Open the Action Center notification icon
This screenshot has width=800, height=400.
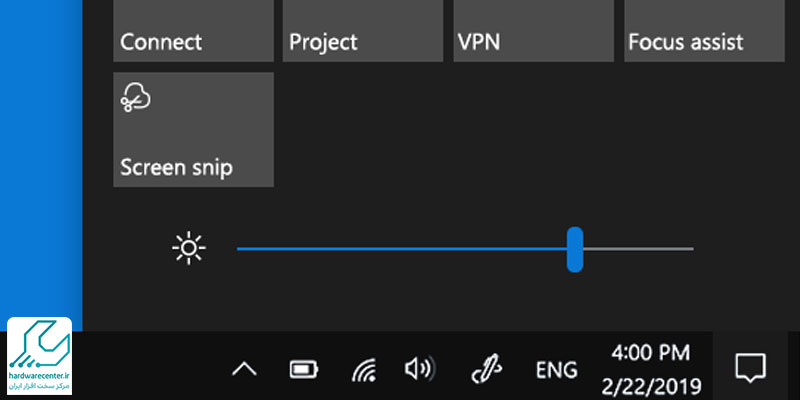(751, 367)
